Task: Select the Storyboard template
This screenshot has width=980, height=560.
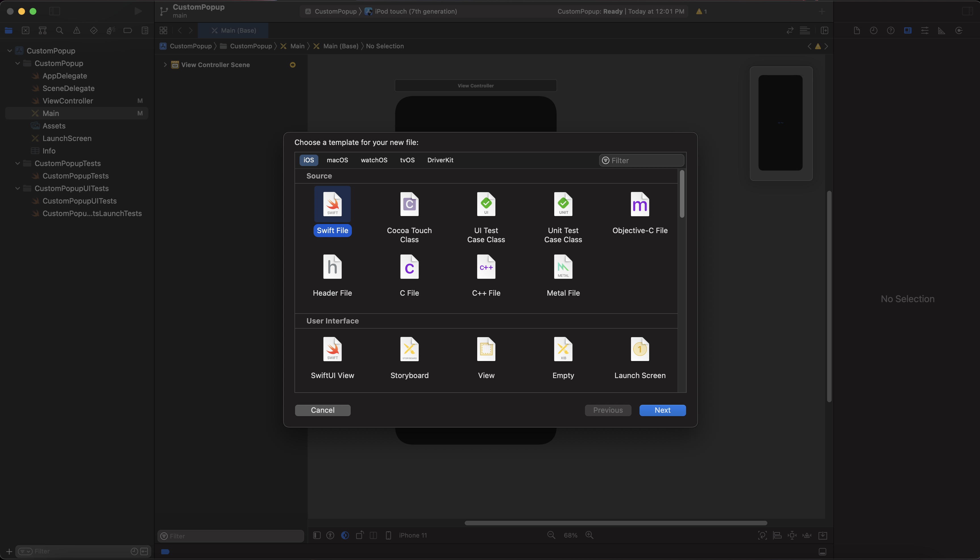Action: coord(409,358)
